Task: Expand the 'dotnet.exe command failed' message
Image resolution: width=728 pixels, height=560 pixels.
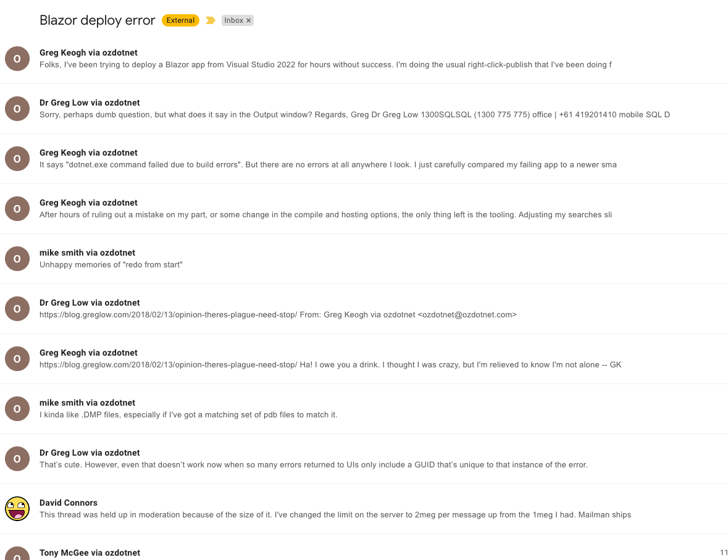Action: pyautogui.click(x=364, y=159)
